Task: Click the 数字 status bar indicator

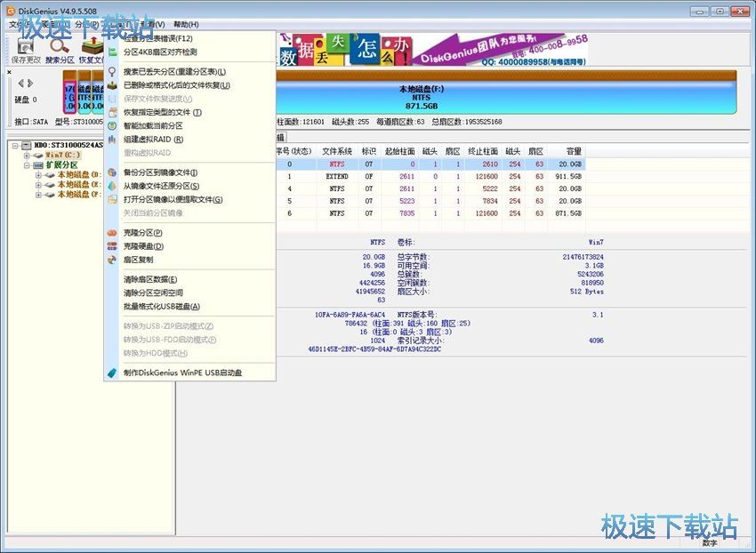Action: [x=709, y=543]
